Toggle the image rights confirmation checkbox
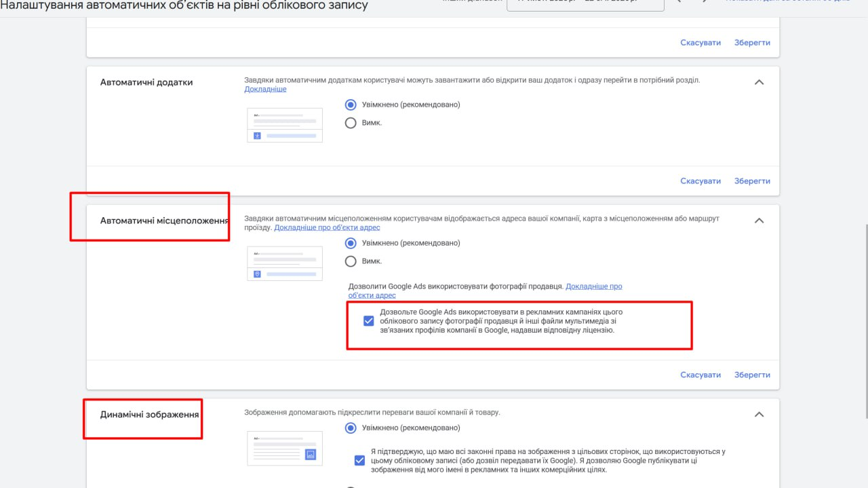Viewport: 868px width, 488px height. point(359,460)
